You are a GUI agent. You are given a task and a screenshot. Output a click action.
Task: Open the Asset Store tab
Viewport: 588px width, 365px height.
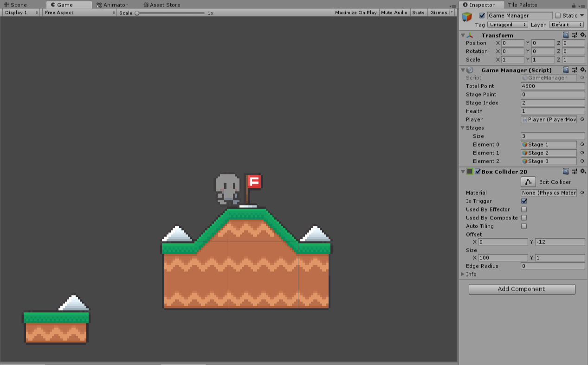coord(162,5)
